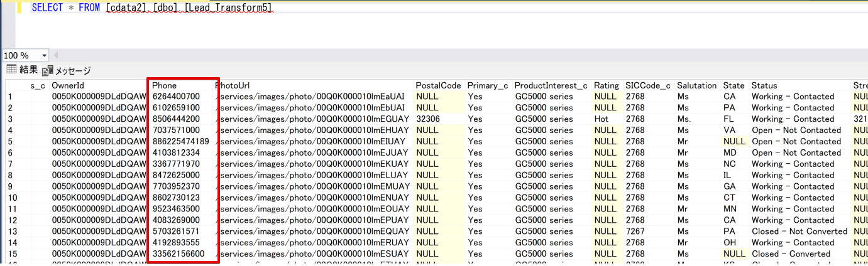Click the left scroll arrow beside zoom box
Viewport: 868px width, 266px height.
click(x=57, y=56)
